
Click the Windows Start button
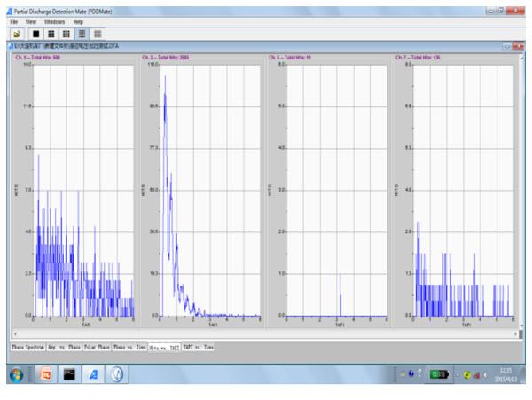[x=16, y=375]
